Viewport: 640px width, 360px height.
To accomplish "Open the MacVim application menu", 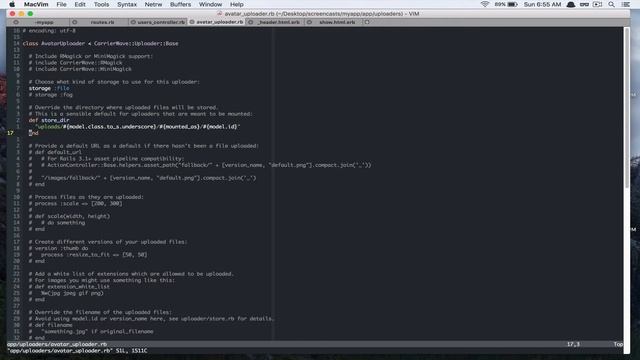I will (36, 4).
